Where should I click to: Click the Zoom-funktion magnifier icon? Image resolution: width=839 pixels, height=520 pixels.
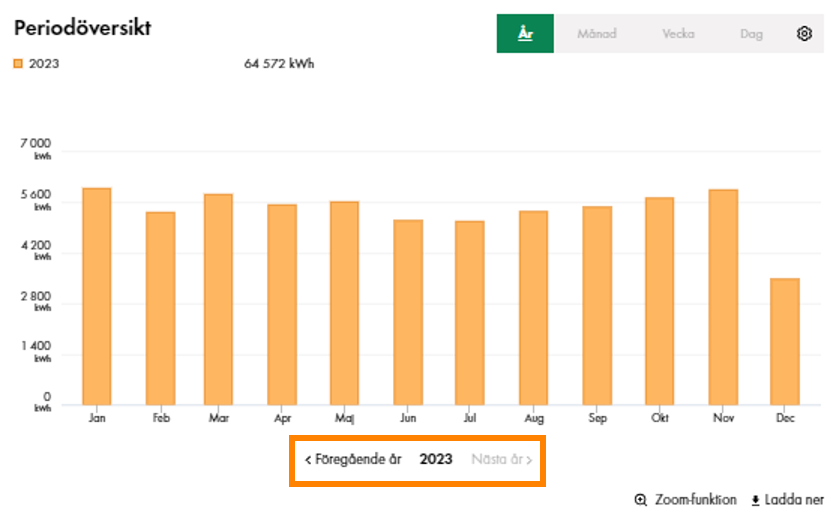(640, 500)
